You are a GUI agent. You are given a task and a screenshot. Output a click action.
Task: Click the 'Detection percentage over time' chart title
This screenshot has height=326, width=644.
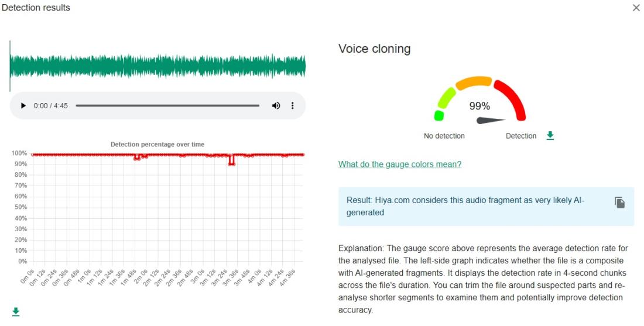(157, 145)
